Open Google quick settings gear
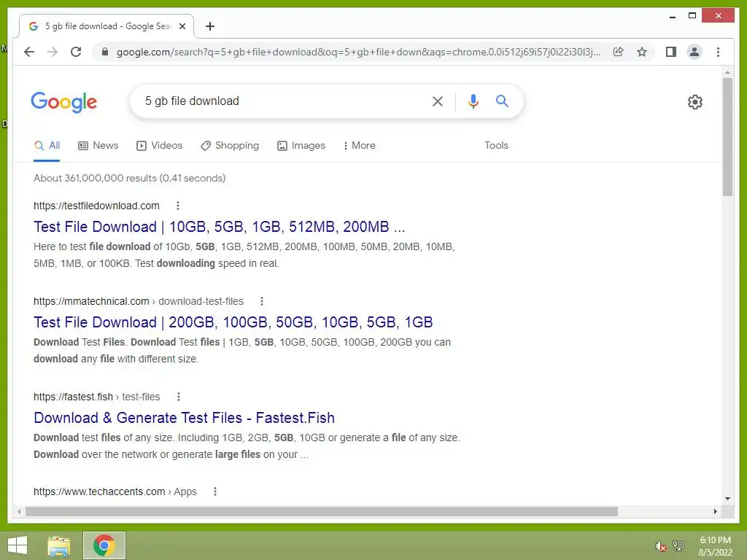Screen dimensions: 747x560 pyautogui.click(x=695, y=102)
